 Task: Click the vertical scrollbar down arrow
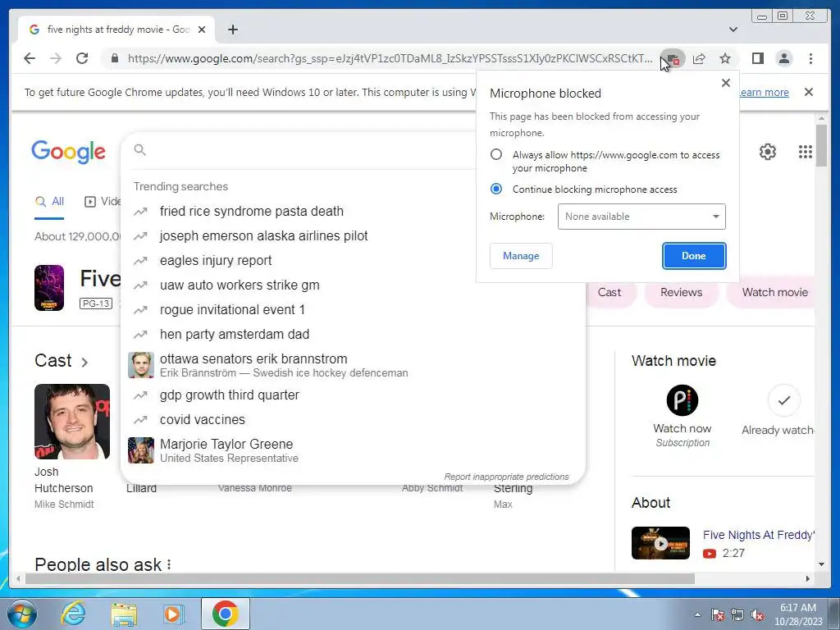822,564
